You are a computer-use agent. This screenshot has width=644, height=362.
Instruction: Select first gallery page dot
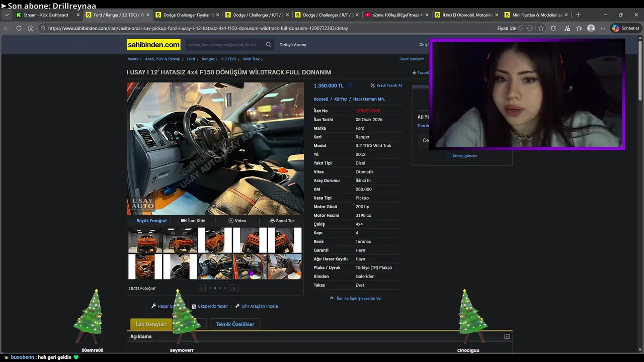tap(210, 288)
